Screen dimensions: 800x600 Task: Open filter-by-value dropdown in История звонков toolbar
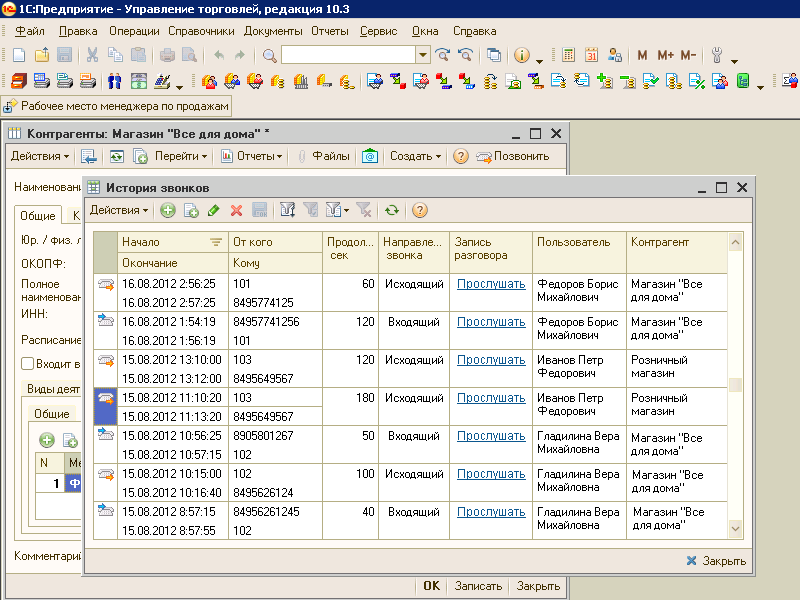pos(337,210)
